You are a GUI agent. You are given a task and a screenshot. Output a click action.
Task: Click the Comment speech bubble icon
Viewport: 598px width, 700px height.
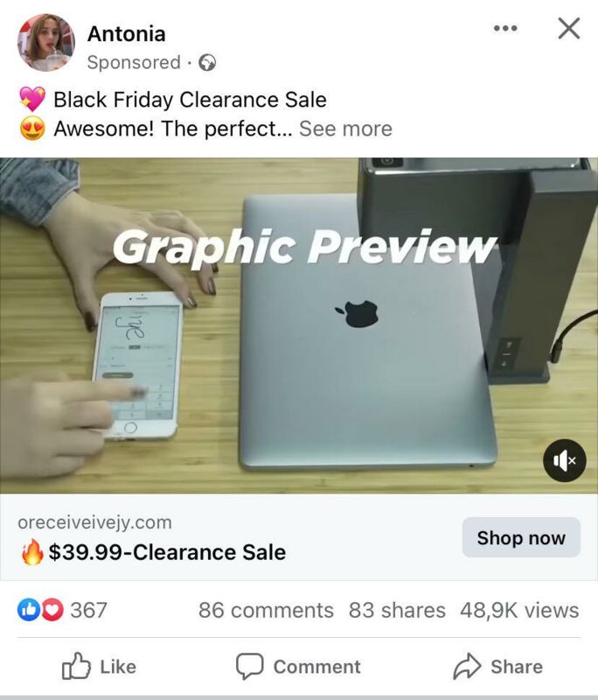click(x=249, y=667)
